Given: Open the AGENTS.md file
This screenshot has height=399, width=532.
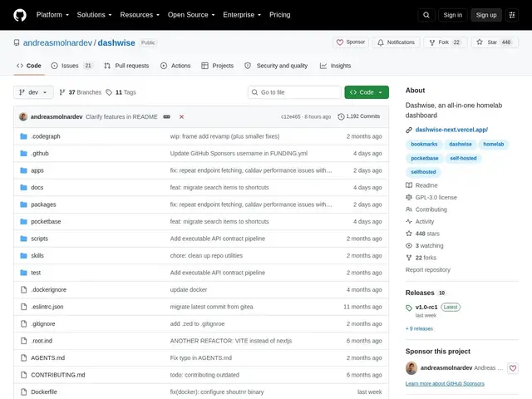Looking at the screenshot, I should point(48,357).
